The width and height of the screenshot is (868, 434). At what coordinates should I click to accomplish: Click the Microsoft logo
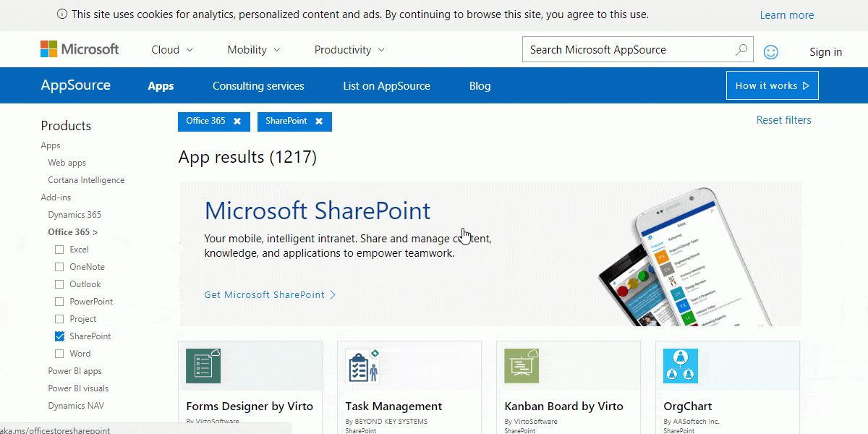[80, 49]
